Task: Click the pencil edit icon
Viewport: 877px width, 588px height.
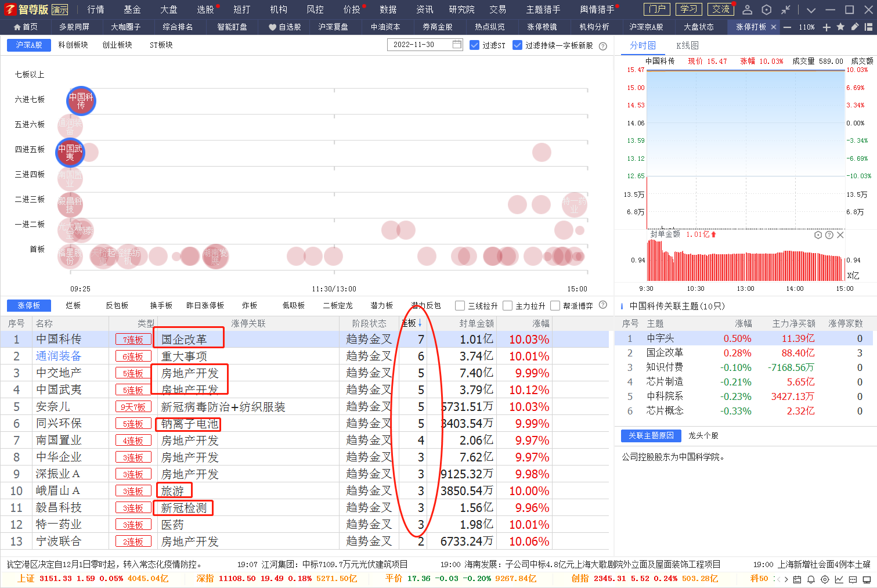Action: tap(855, 27)
